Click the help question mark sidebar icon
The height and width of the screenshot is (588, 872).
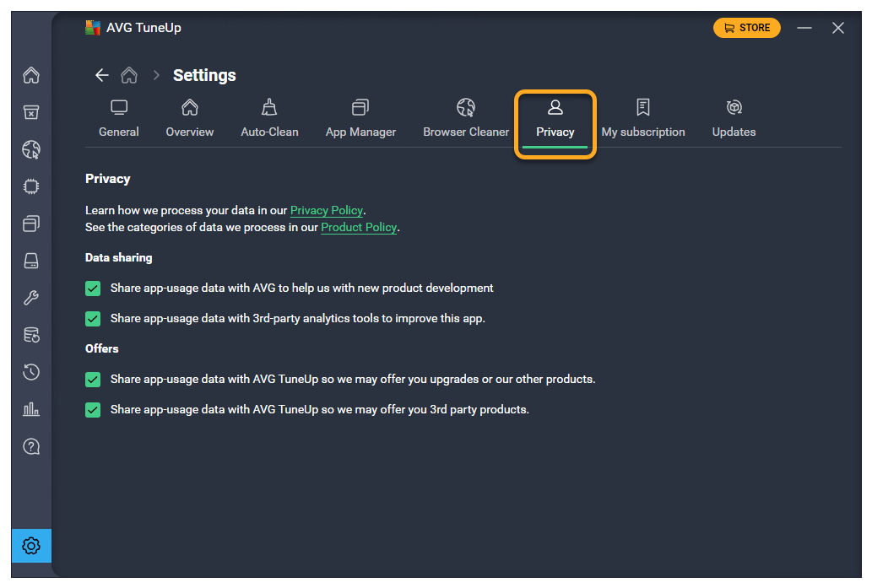(31, 446)
